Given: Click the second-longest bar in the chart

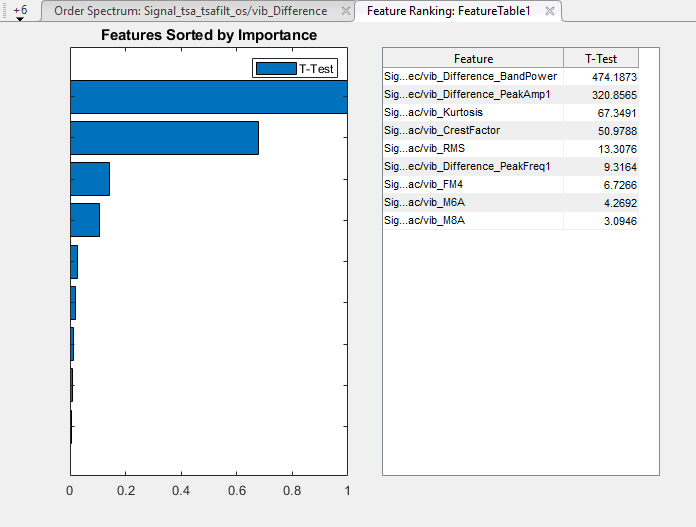Looking at the screenshot, I should (x=164, y=138).
